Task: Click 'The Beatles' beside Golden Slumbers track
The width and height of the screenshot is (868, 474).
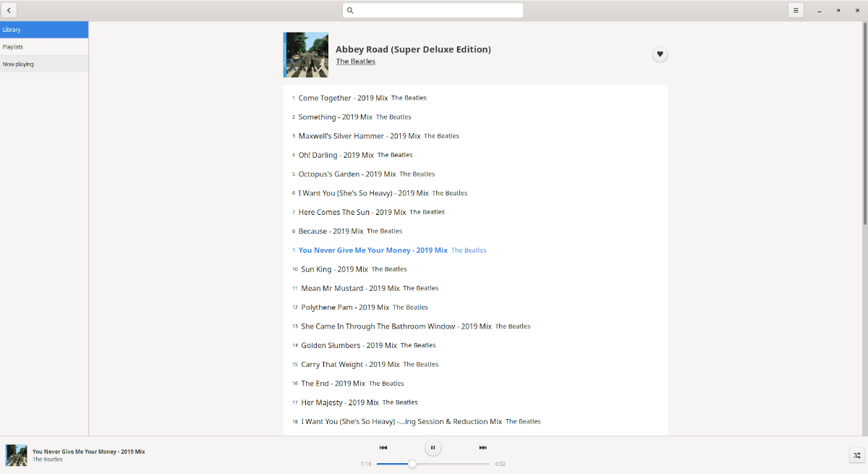Action: [418, 345]
